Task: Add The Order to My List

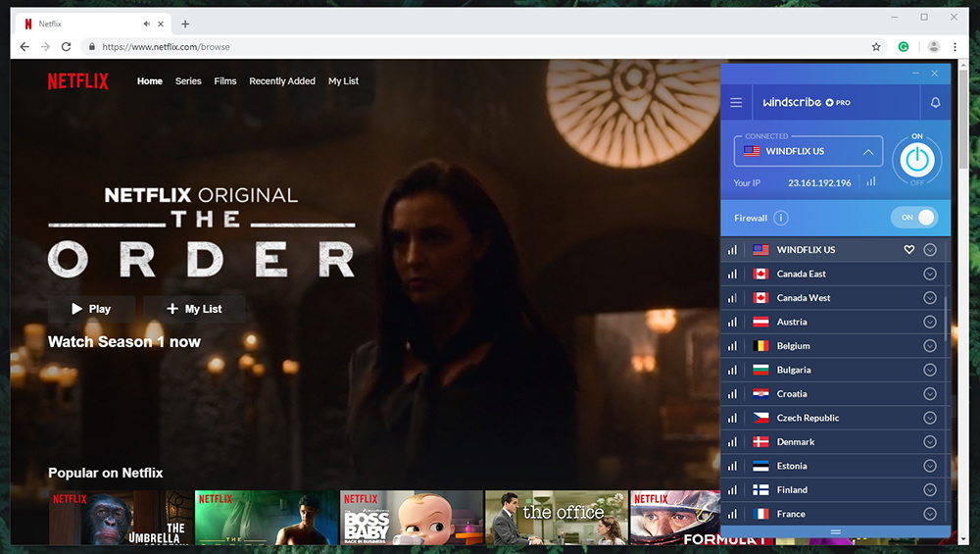Action: tap(194, 309)
